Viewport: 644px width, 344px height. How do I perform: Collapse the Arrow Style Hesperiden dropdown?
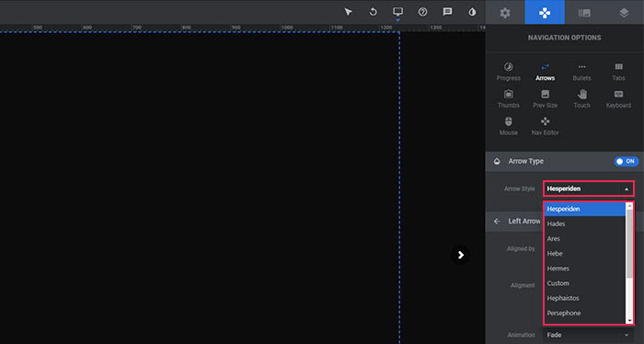[x=589, y=189]
